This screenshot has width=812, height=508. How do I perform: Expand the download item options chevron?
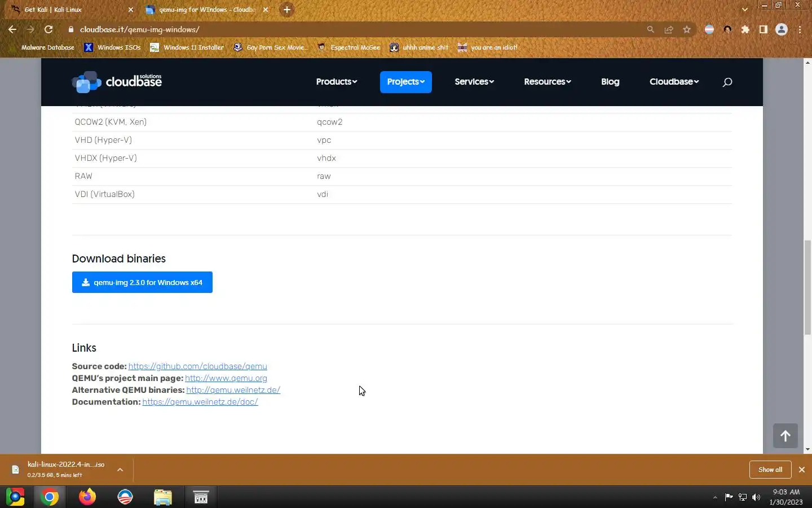120,470
